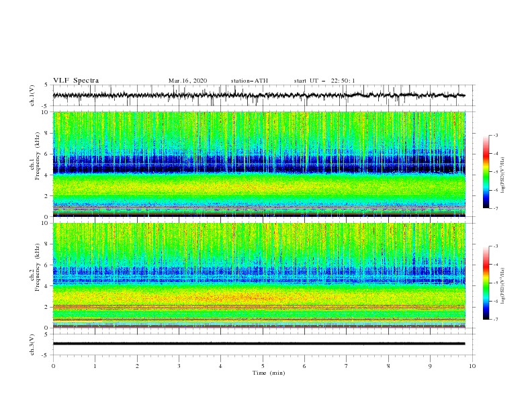Click the date text "Mar.16, 2020"
This screenshot has width=532, height=411.
click(187, 81)
